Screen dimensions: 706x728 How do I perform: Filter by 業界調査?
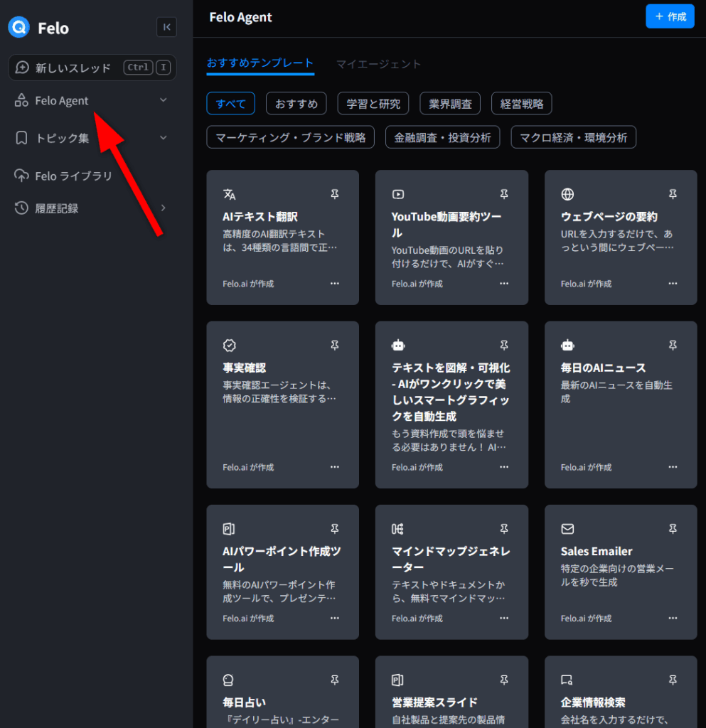click(450, 103)
